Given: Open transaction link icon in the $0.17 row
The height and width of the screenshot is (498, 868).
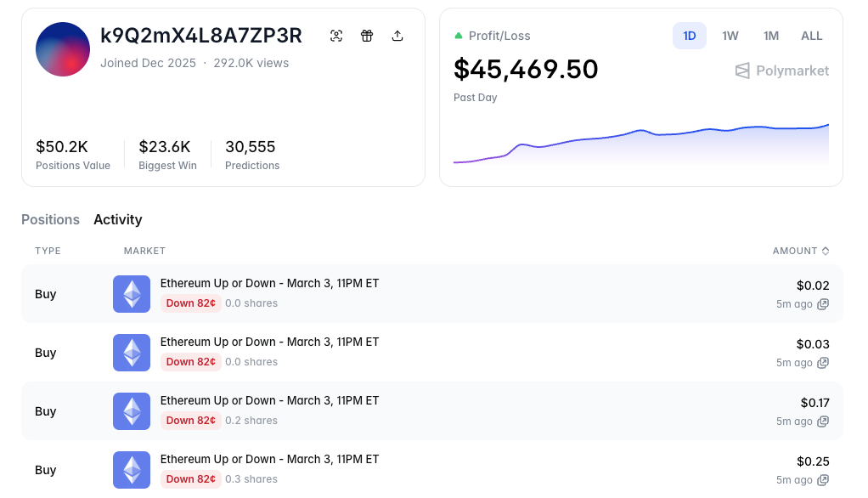Looking at the screenshot, I should [x=823, y=422].
